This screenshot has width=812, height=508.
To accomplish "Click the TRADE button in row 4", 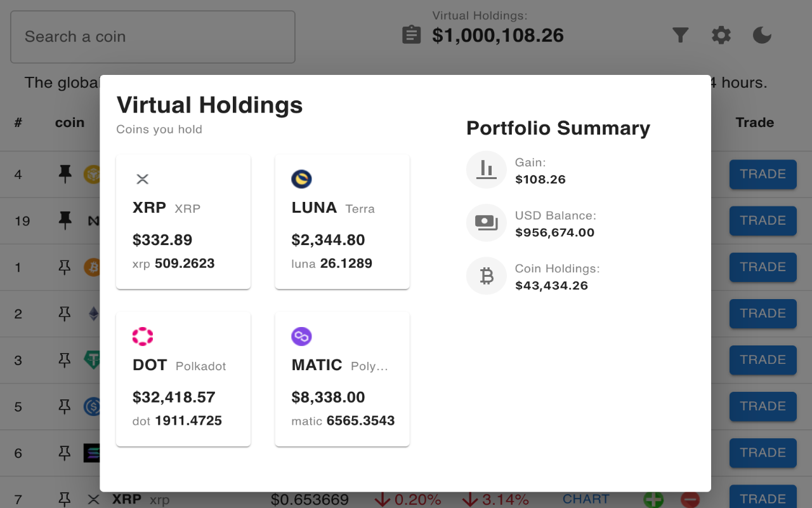I will click(763, 174).
